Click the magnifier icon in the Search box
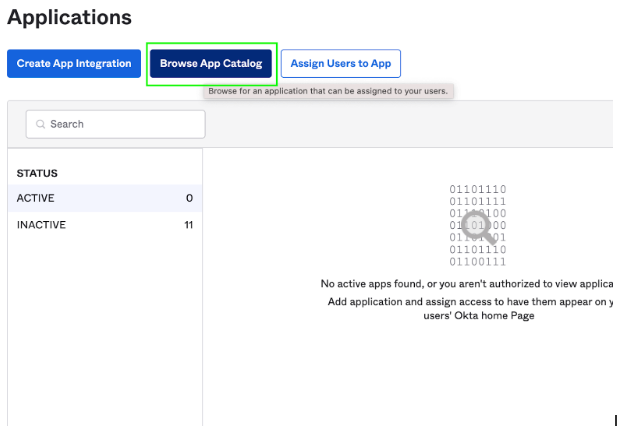The width and height of the screenshot is (620, 426). (41, 124)
